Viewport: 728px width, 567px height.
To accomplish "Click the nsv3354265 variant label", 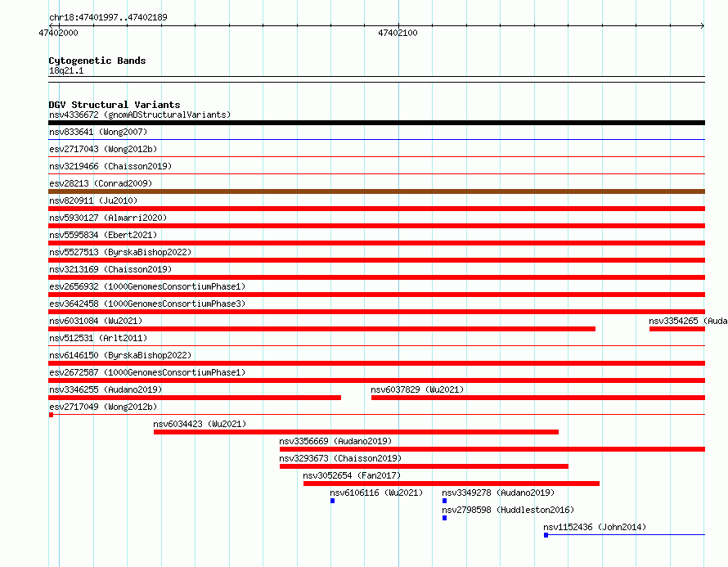I will point(688,321).
